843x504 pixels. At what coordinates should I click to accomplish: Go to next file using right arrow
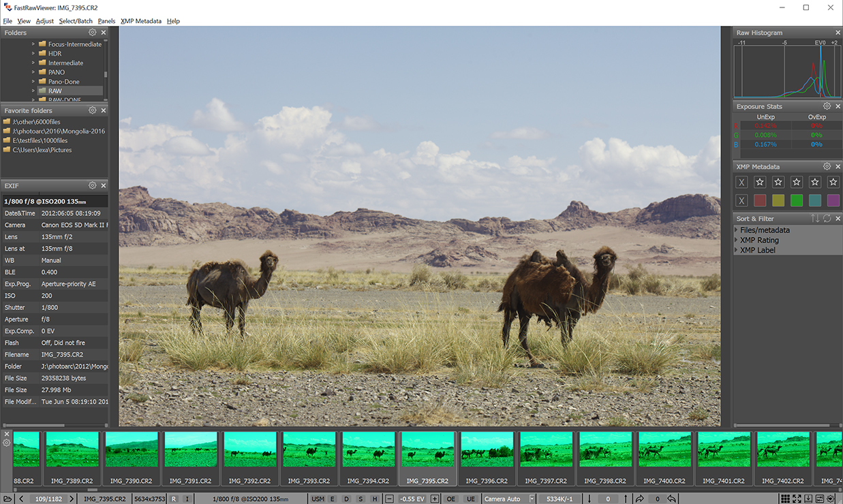pos(72,499)
